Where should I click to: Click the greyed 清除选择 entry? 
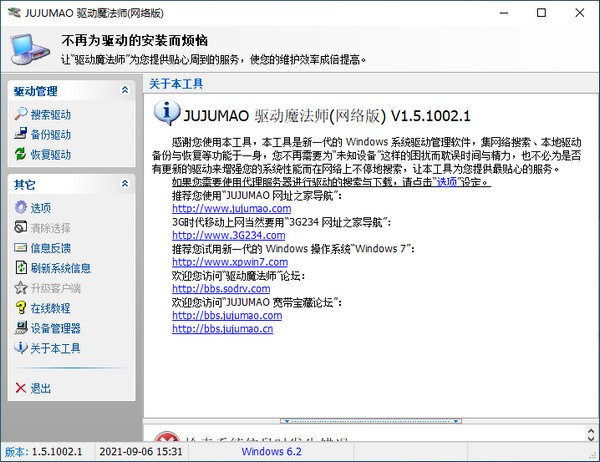click(51, 228)
